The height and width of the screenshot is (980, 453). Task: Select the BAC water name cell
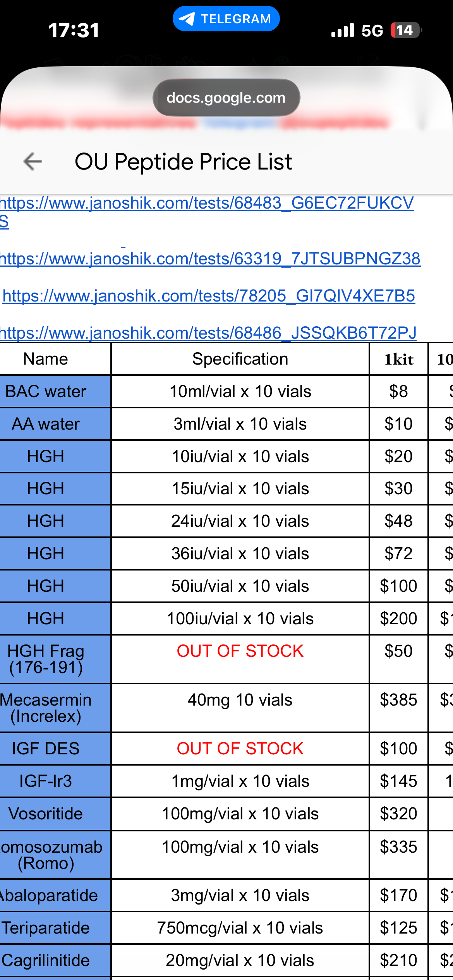[x=46, y=391]
